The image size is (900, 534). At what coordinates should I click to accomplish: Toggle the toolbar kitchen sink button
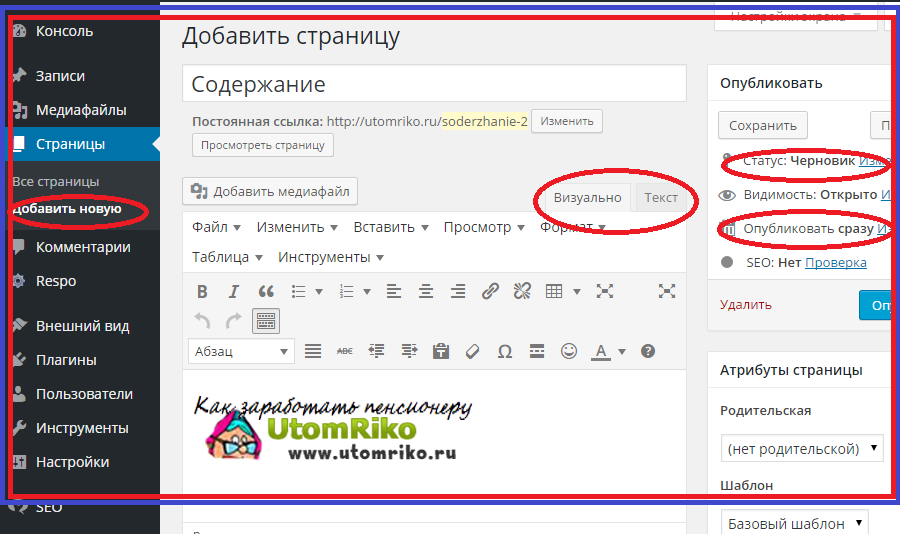pos(266,321)
